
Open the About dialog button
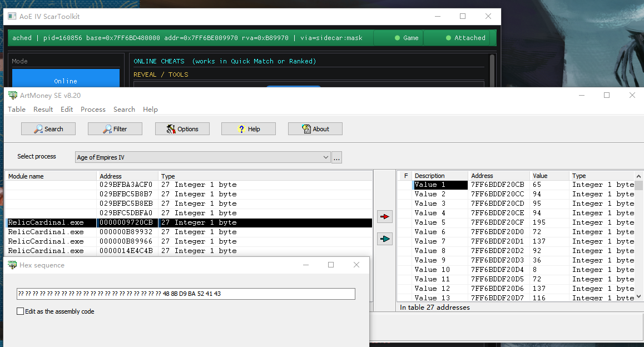(315, 129)
